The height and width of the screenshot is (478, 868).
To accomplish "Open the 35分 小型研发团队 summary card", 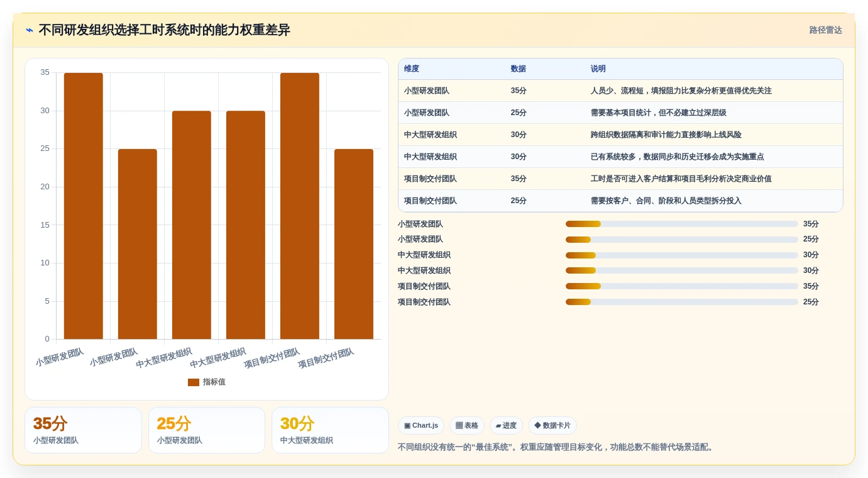I will click(84, 430).
